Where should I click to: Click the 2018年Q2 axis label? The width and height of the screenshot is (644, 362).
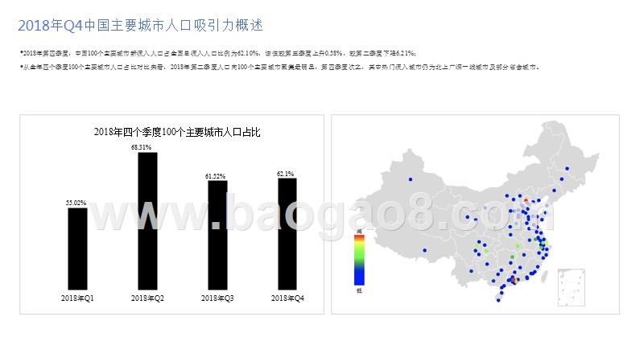point(147,298)
